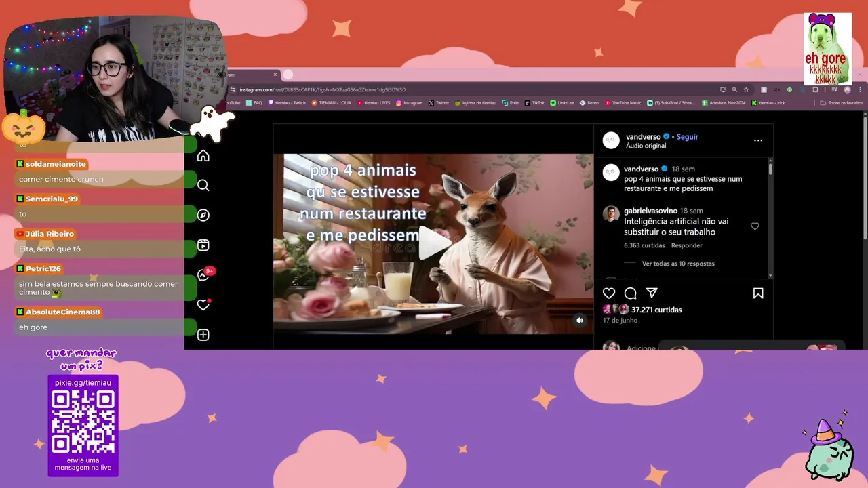Open the vandverso profile in header
This screenshot has width=868, height=488.
coord(643,136)
